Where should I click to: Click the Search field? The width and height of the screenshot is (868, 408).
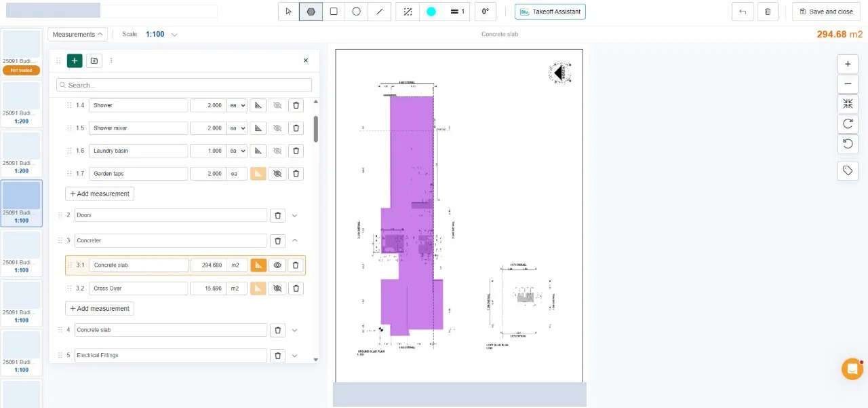click(184, 85)
